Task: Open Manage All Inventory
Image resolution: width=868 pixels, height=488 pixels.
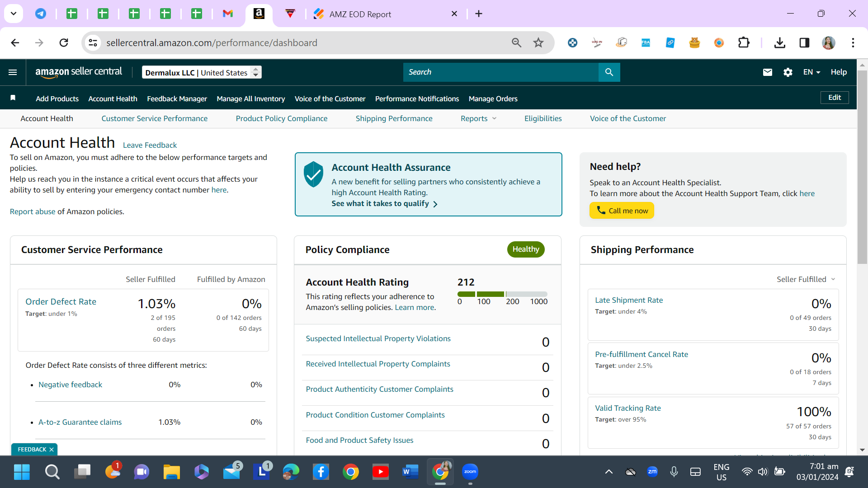Action: (x=251, y=99)
